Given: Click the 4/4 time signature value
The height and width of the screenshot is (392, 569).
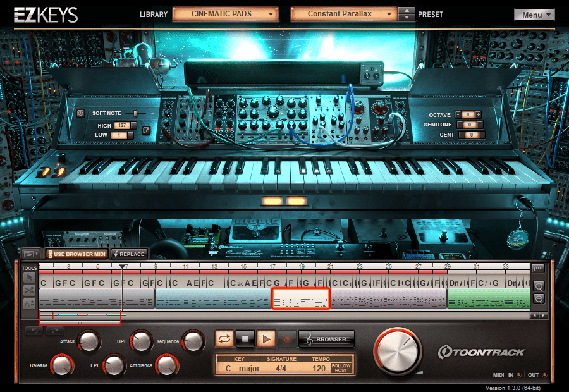Looking at the screenshot, I should click(281, 369).
